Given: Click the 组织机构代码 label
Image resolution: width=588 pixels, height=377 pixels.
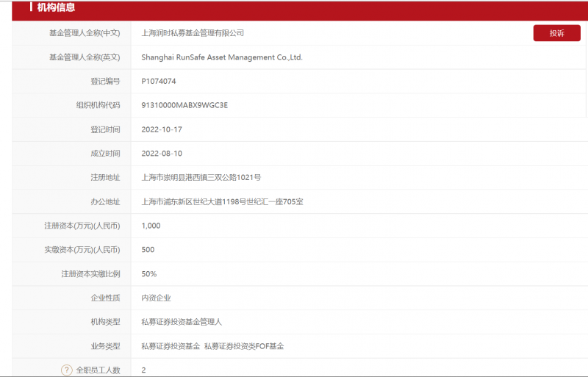Looking at the screenshot, I should click(x=98, y=105).
